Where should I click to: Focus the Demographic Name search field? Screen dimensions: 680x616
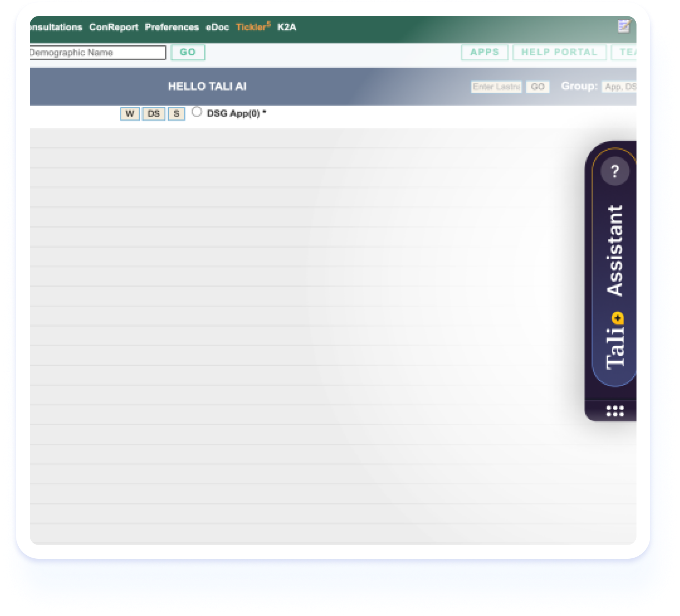point(98,52)
